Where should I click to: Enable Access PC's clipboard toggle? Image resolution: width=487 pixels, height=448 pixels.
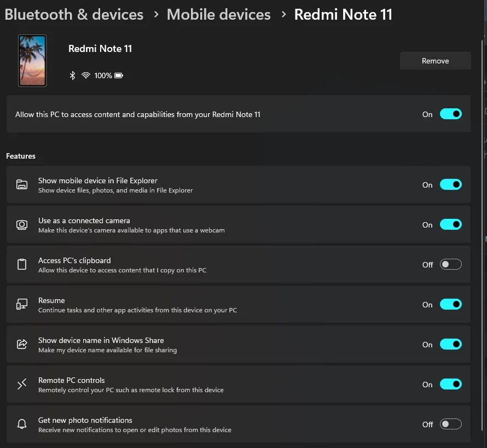(451, 264)
